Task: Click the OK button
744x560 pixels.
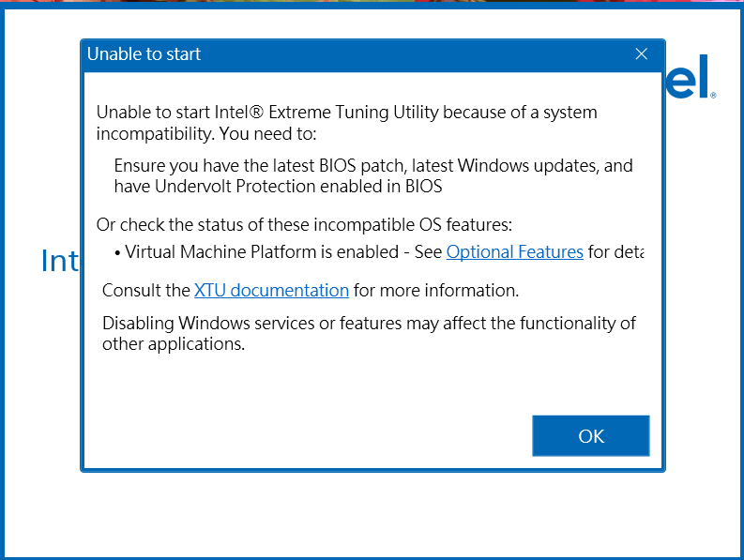Action: (590, 436)
